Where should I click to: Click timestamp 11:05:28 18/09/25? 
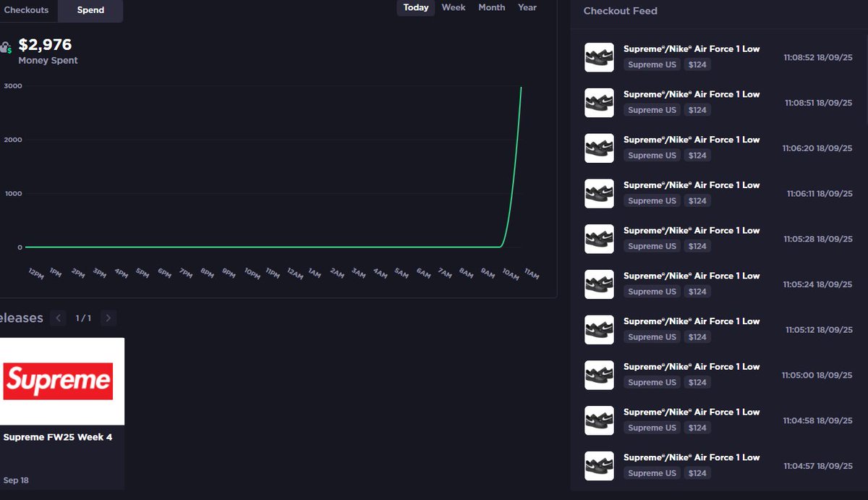pos(817,239)
